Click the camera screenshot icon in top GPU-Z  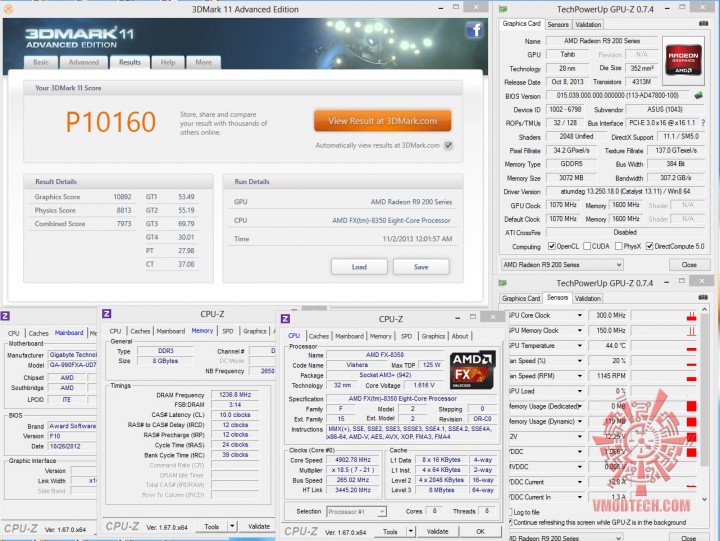[x=703, y=23]
